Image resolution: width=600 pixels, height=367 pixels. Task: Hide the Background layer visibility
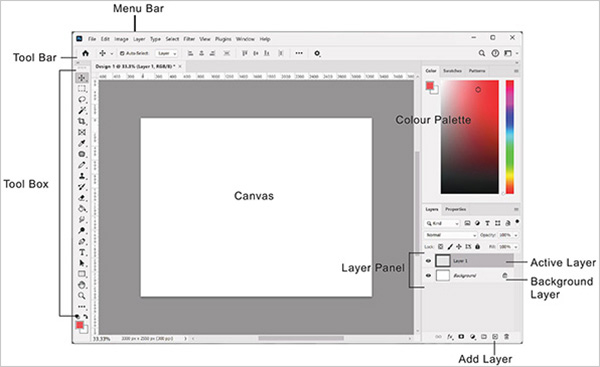428,276
